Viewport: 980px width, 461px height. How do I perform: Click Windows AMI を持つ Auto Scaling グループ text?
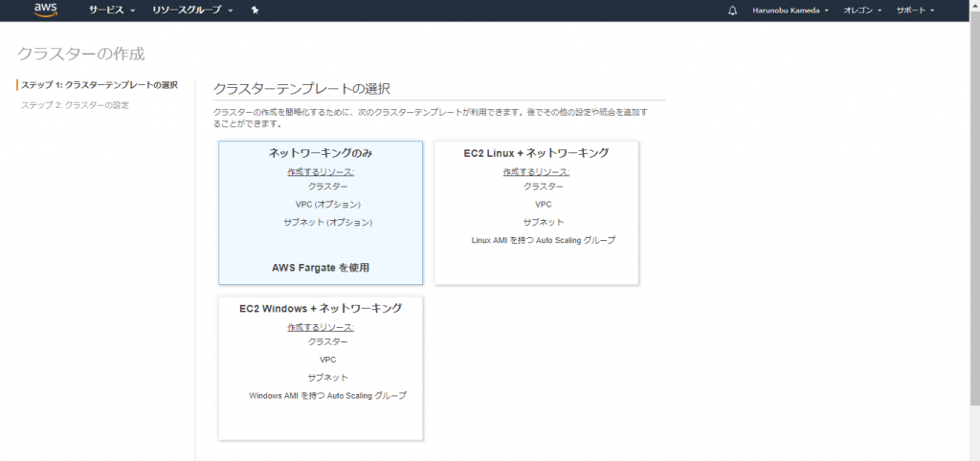pyautogui.click(x=327, y=395)
